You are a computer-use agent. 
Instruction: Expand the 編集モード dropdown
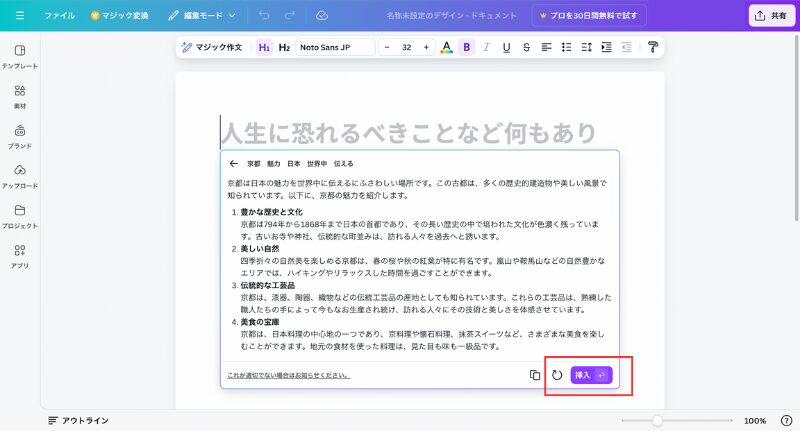click(x=202, y=15)
